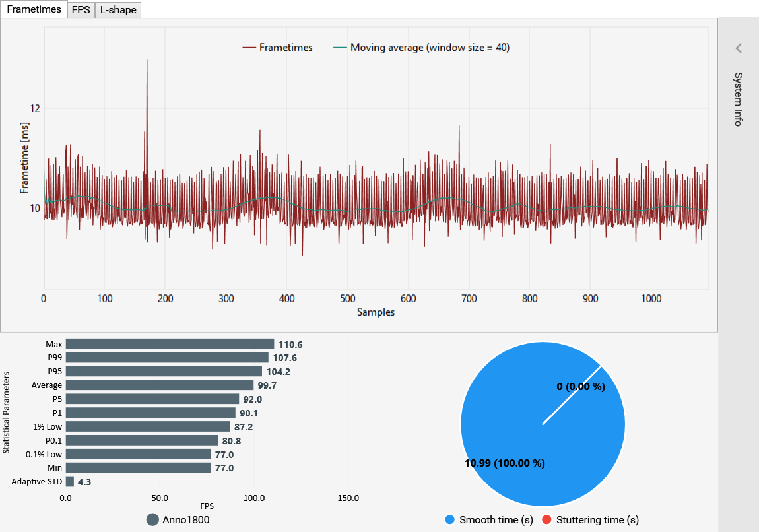Screen dimensions: 759x532
Task: Expand the System Info side panel chevron
Action: 738,48
